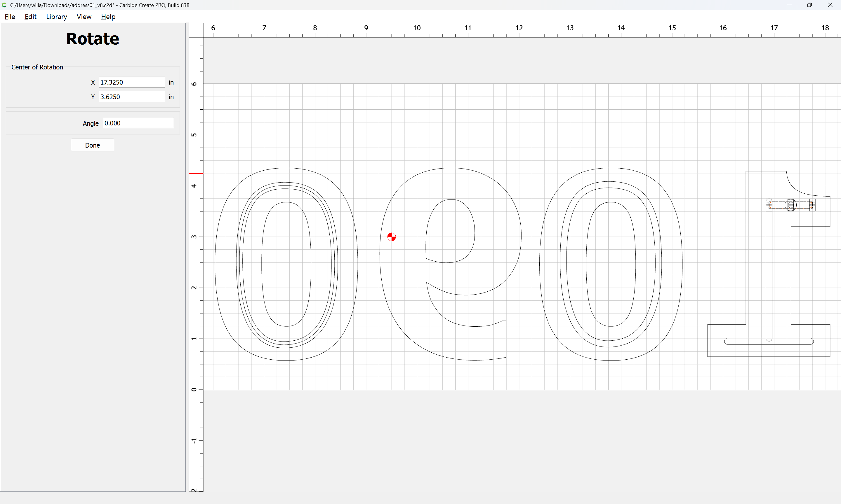Click the Angle input field
Image resolution: width=841 pixels, height=504 pixels.
(x=138, y=123)
